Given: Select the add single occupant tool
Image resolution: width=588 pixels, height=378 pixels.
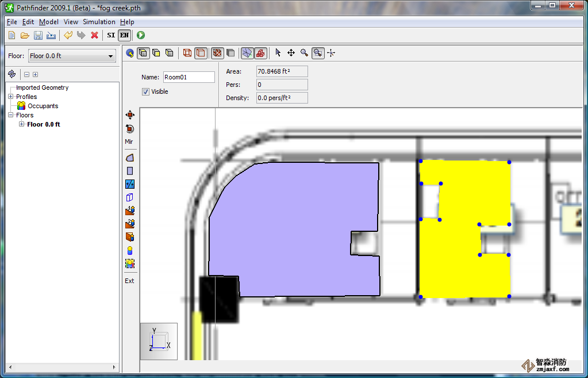Looking at the screenshot, I should click(x=130, y=250).
